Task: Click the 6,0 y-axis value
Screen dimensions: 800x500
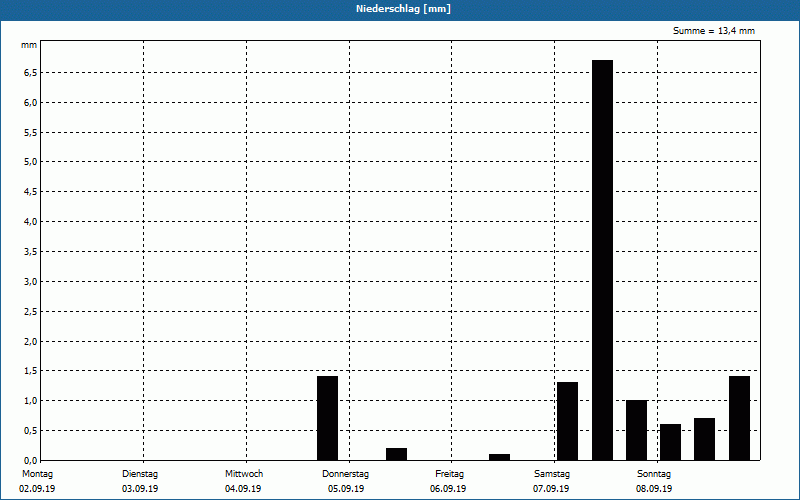Action: [31, 103]
